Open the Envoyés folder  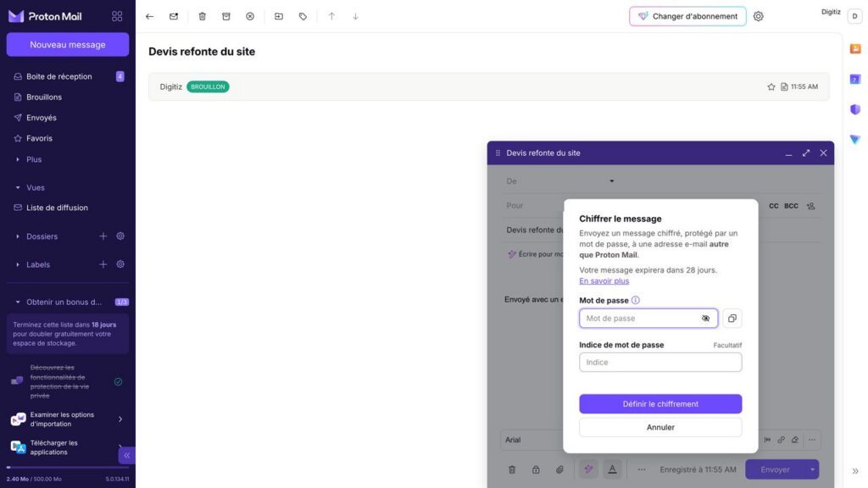tap(68, 117)
